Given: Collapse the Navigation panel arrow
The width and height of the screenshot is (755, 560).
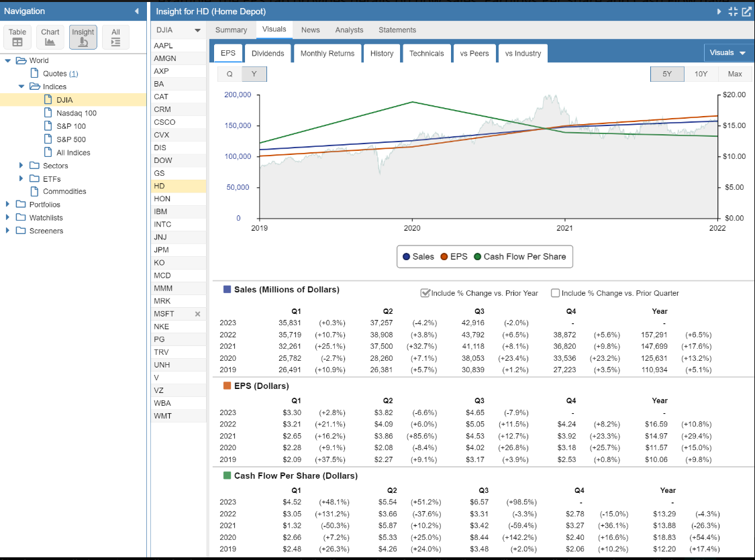Looking at the screenshot, I should (137, 11).
